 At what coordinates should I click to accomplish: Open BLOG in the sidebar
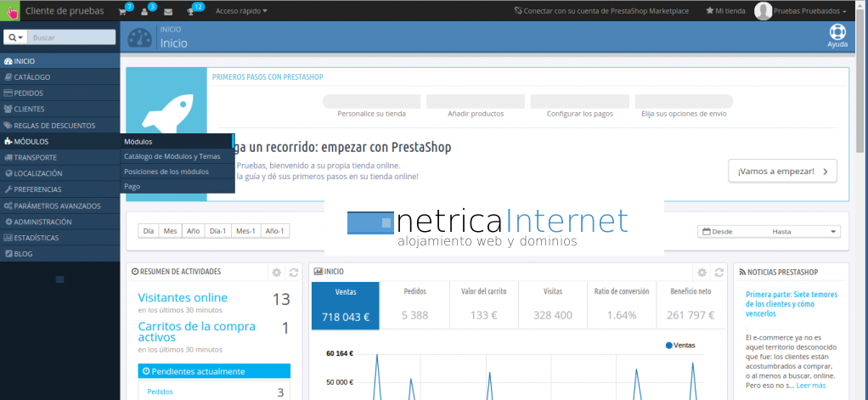point(59,254)
